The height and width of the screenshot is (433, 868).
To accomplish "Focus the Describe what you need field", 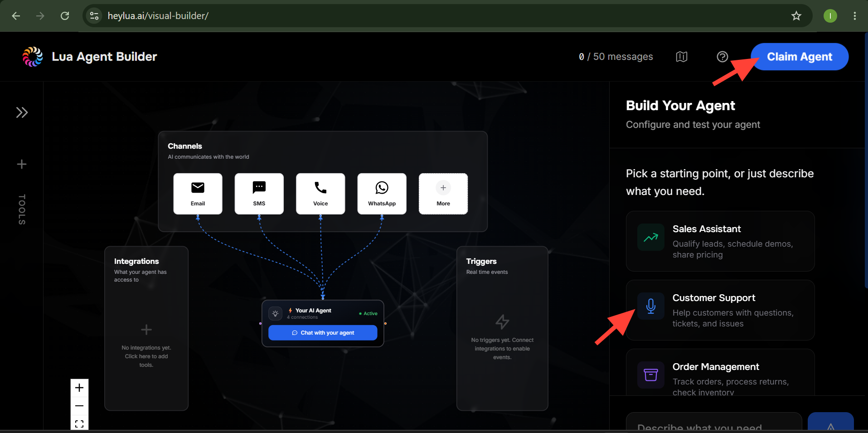I will [x=714, y=422].
